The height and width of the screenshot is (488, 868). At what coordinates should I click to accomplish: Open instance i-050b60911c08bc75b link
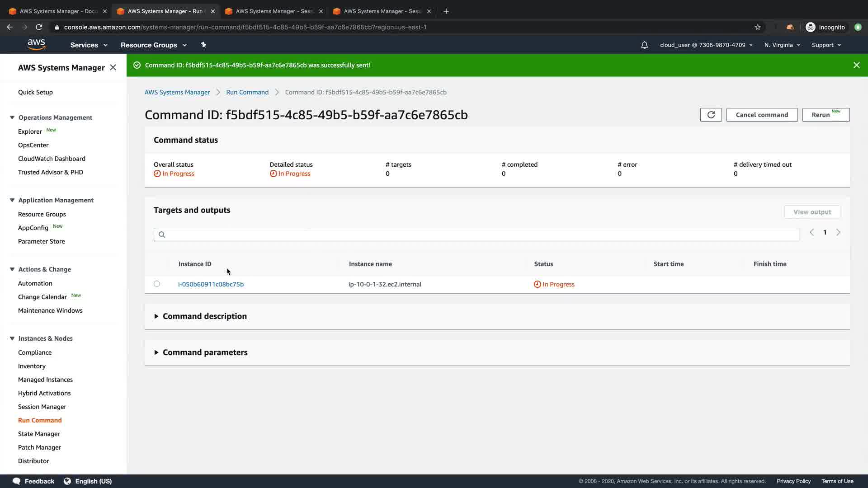pyautogui.click(x=211, y=284)
